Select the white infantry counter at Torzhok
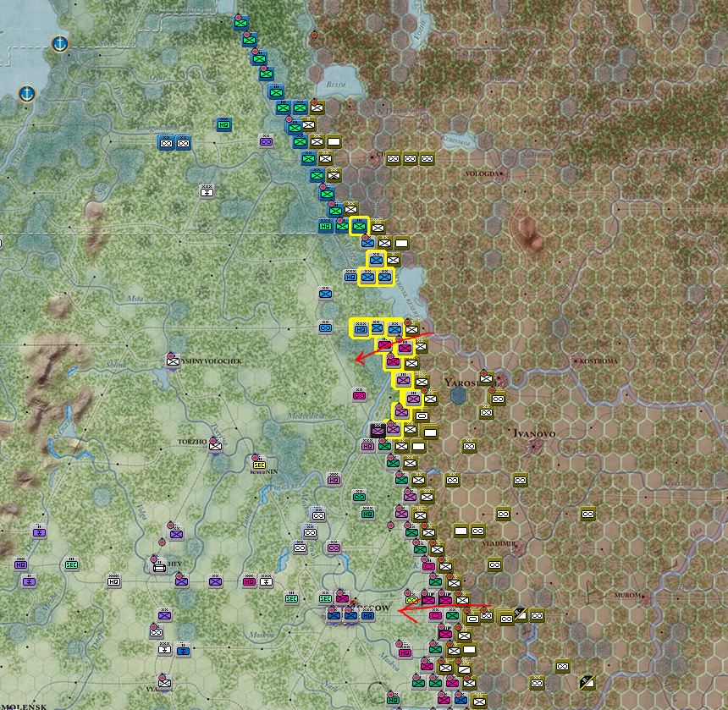The image size is (728, 710). pyautogui.click(x=215, y=446)
